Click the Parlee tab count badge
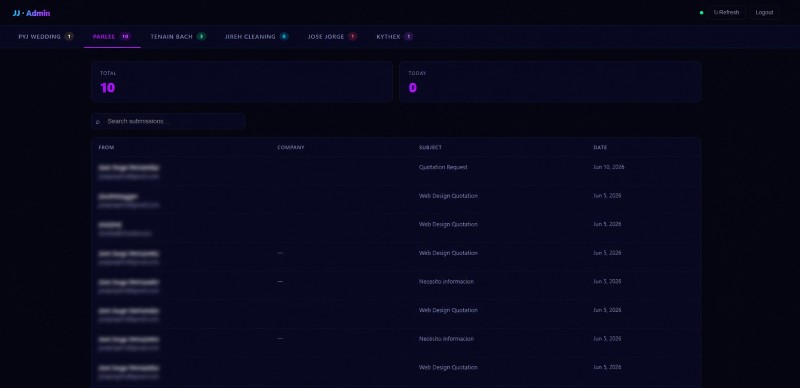The image size is (800, 388). click(126, 37)
